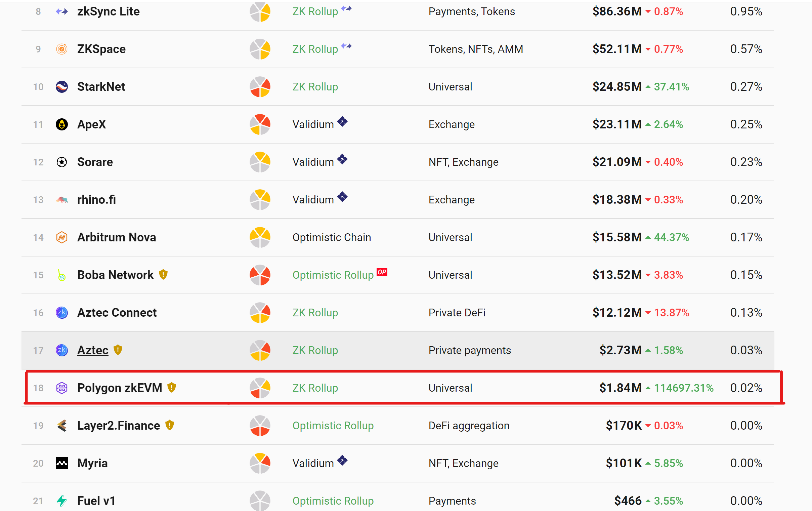Click the Private DeFi purpose text
Image resolution: width=812 pixels, height=511 pixels.
457,313
